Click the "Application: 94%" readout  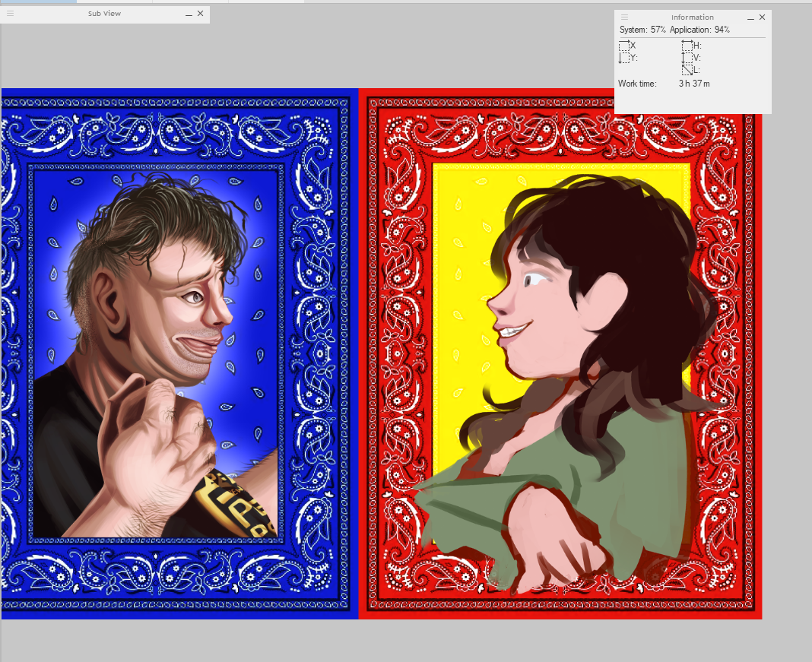pos(699,30)
